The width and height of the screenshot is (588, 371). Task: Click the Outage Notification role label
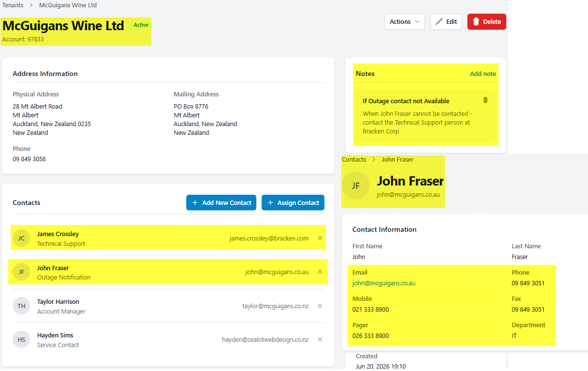pyautogui.click(x=64, y=277)
